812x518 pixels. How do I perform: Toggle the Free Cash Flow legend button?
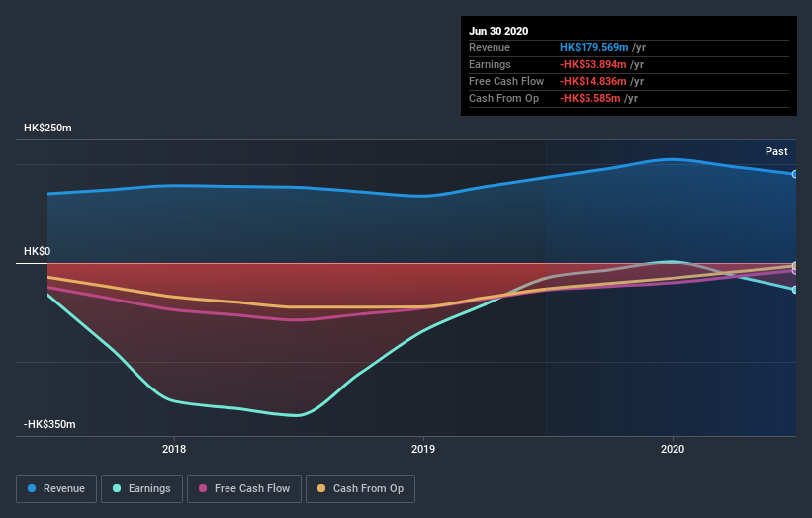click(244, 489)
